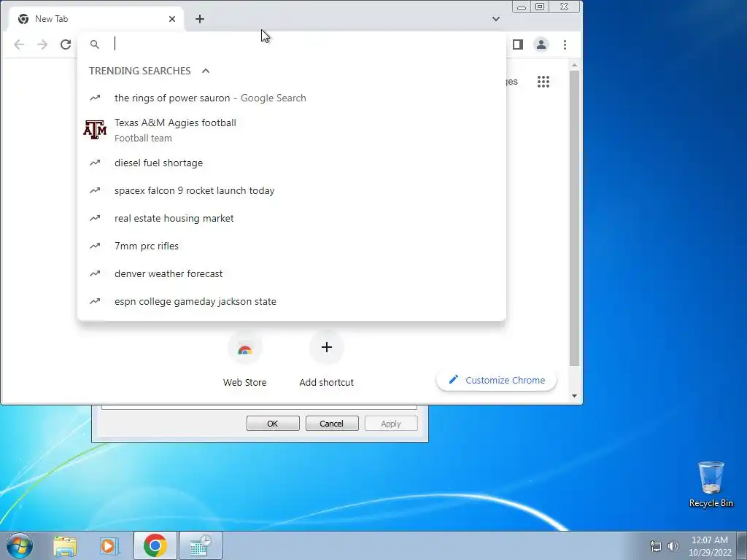Select 'Texas A&M Aggies football' suggestion

click(x=292, y=130)
